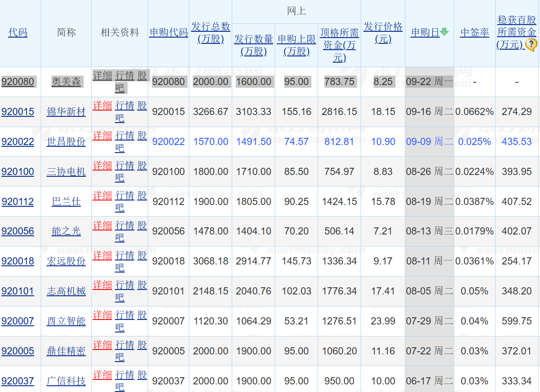View 详细 for 志高机械 row
Image resolution: width=540 pixels, height=392 pixels.
coord(102,285)
